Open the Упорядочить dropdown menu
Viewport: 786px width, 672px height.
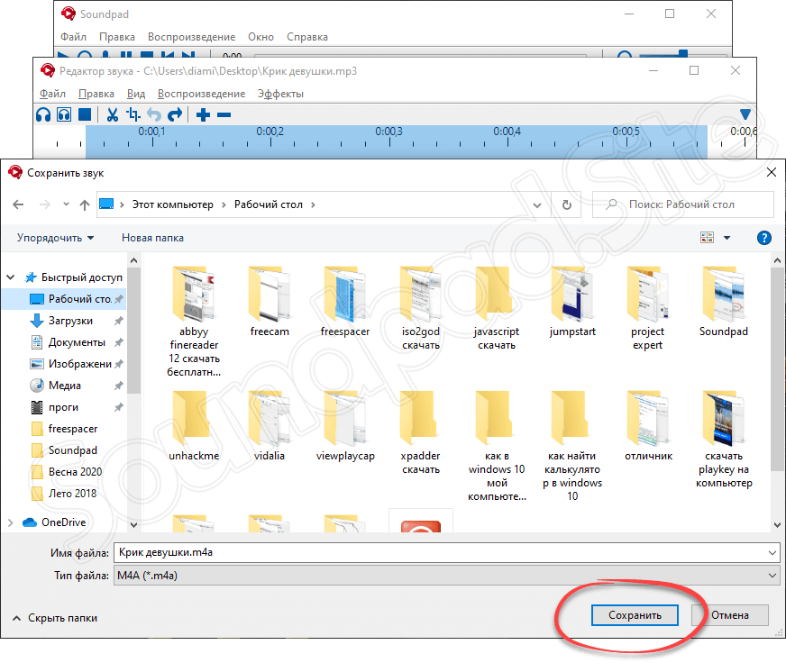[55, 238]
